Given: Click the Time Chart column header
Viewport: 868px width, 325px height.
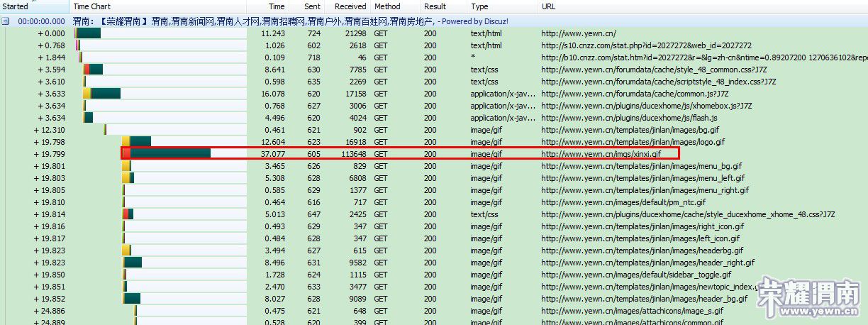Looking at the screenshot, I should [92, 6].
